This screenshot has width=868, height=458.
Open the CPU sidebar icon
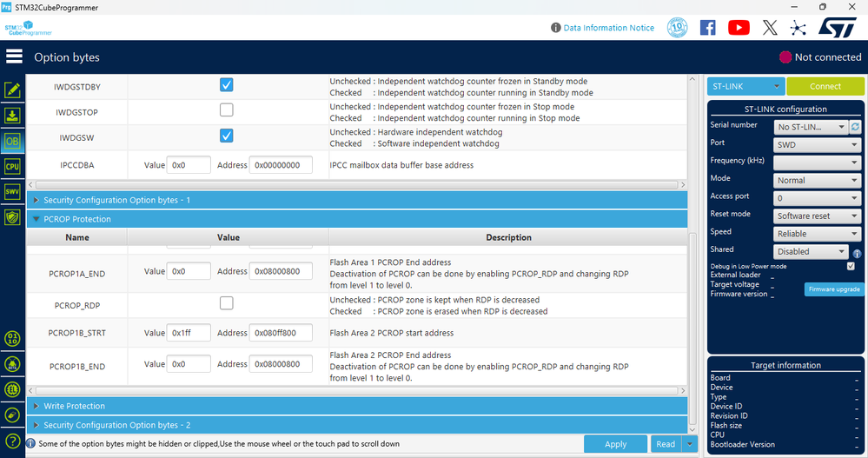click(12, 167)
